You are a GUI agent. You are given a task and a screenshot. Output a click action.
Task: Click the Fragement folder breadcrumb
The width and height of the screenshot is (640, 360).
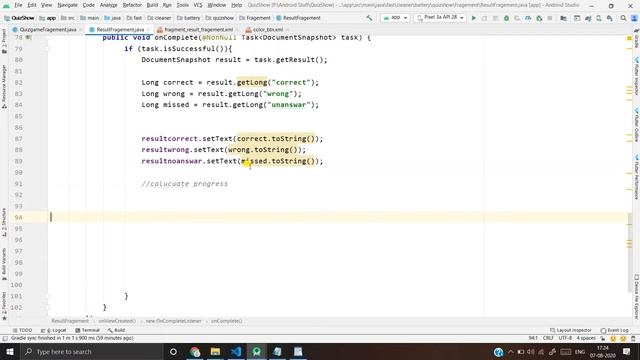click(x=255, y=18)
